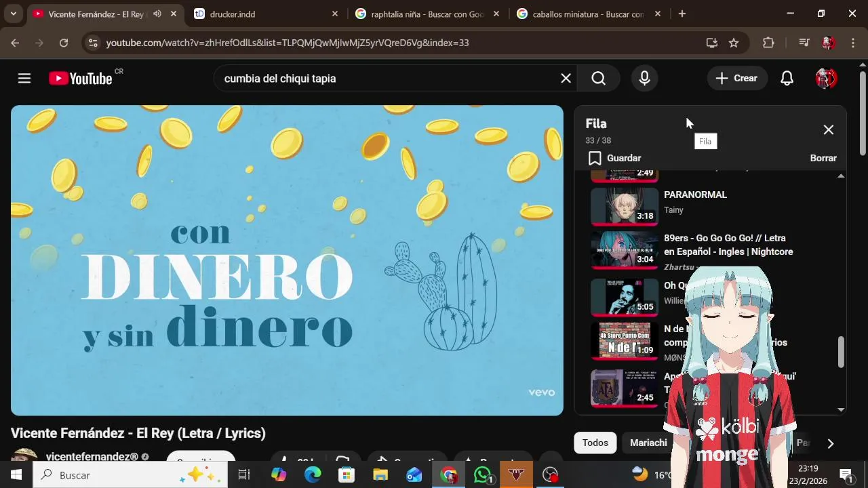Select the Todos filter chip
868x488 pixels.
595,443
